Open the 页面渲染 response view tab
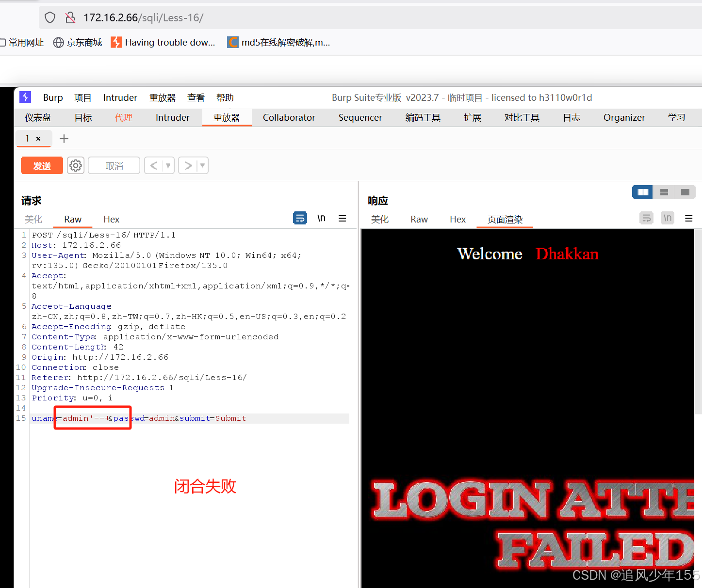 [505, 219]
